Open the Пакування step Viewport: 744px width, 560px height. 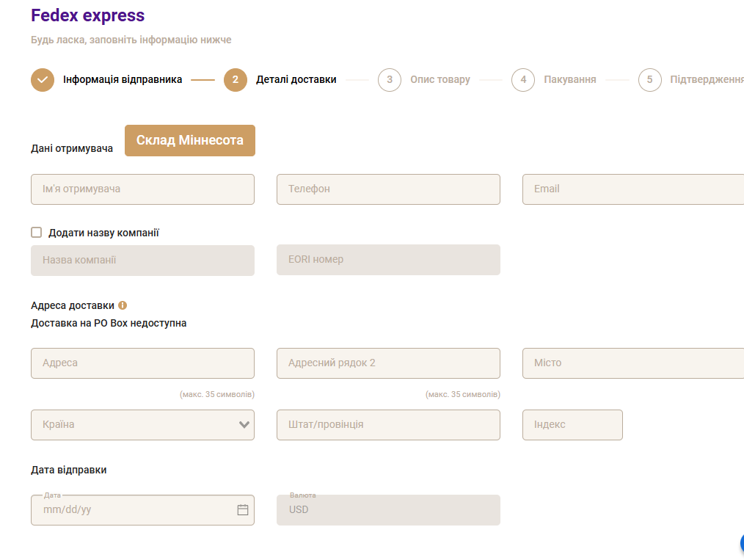(x=570, y=80)
